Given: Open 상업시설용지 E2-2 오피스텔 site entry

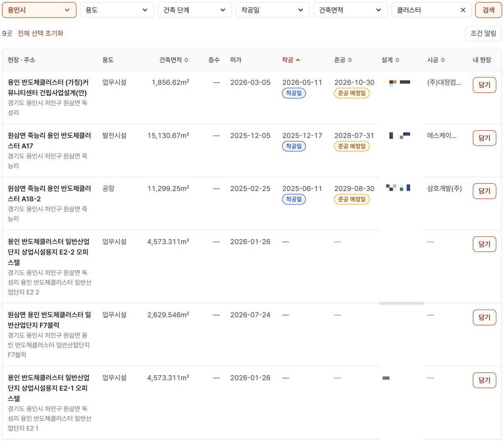Looking at the screenshot, I should [x=48, y=252].
